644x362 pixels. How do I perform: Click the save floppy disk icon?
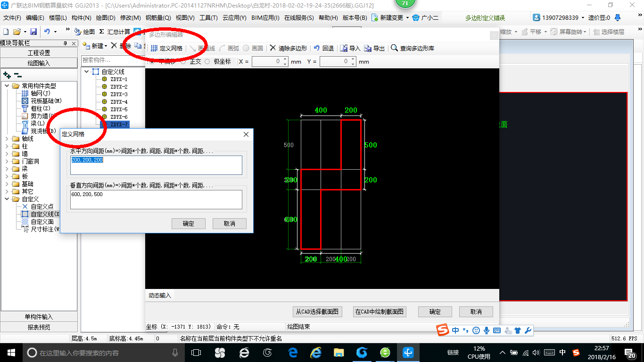[x=33, y=32]
